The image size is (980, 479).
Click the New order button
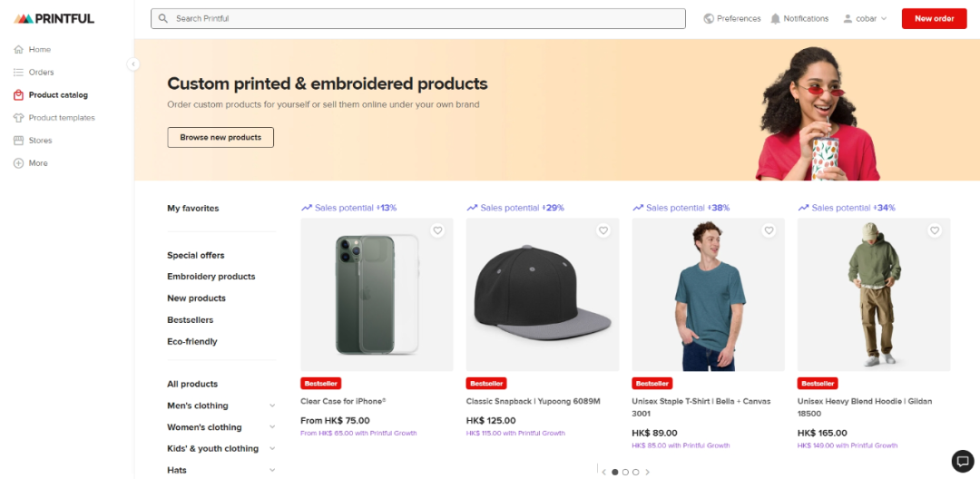(x=934, y=19)
